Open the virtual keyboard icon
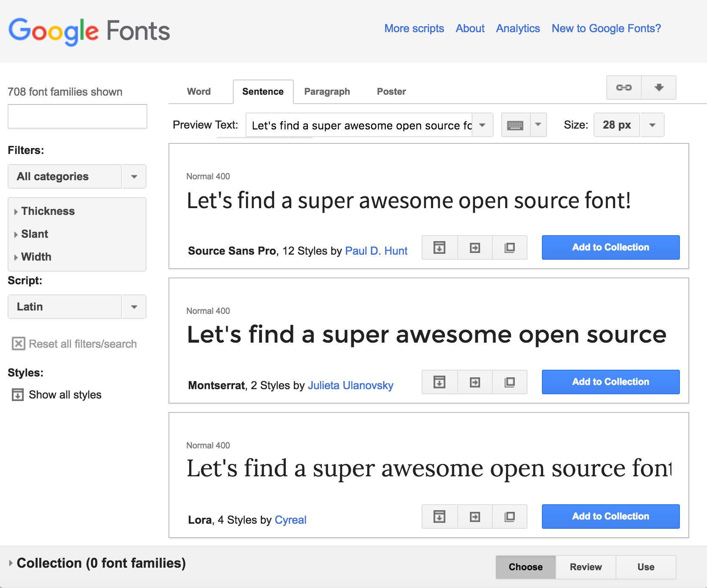Viewport: 707px width, 588px height. (516, 125)
